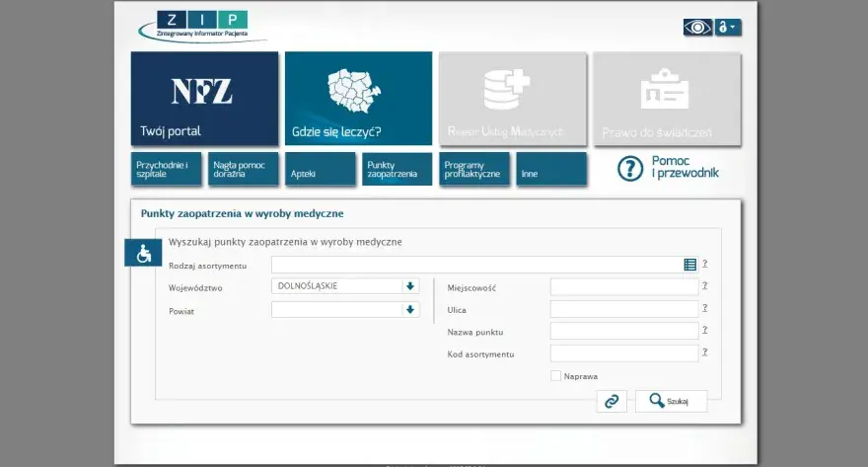Open the Prawo do świadczeń tile

667,99
